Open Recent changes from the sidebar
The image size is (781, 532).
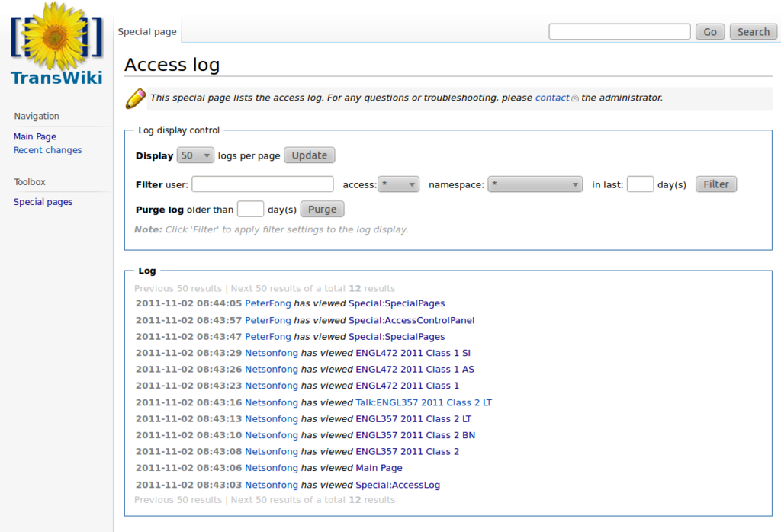(47, 150)
